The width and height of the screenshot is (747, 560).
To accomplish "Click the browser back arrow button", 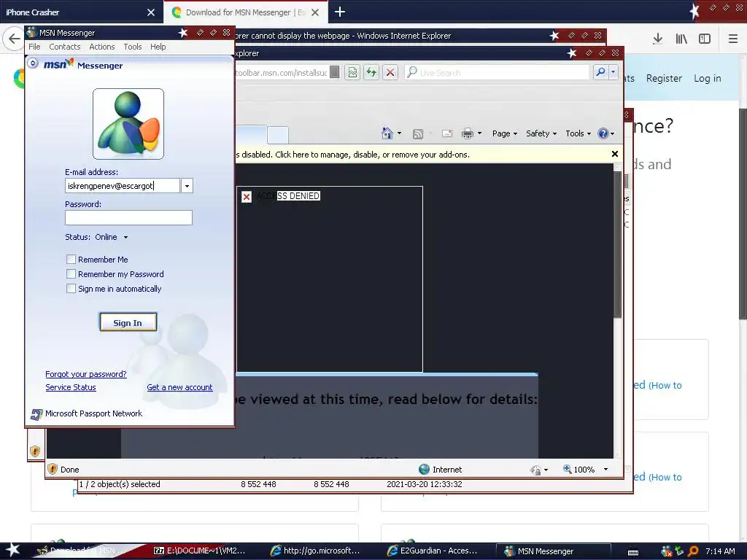I will point(14,39).
